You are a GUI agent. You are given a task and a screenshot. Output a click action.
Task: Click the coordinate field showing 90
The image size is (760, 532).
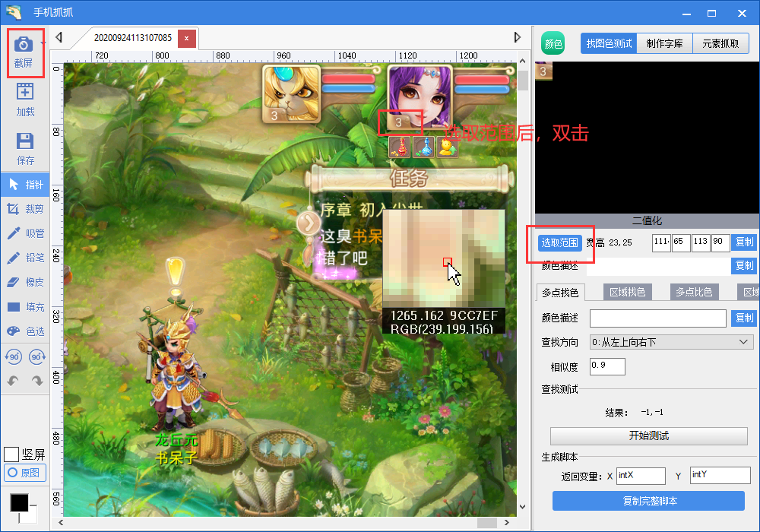[x=720, y=242]
